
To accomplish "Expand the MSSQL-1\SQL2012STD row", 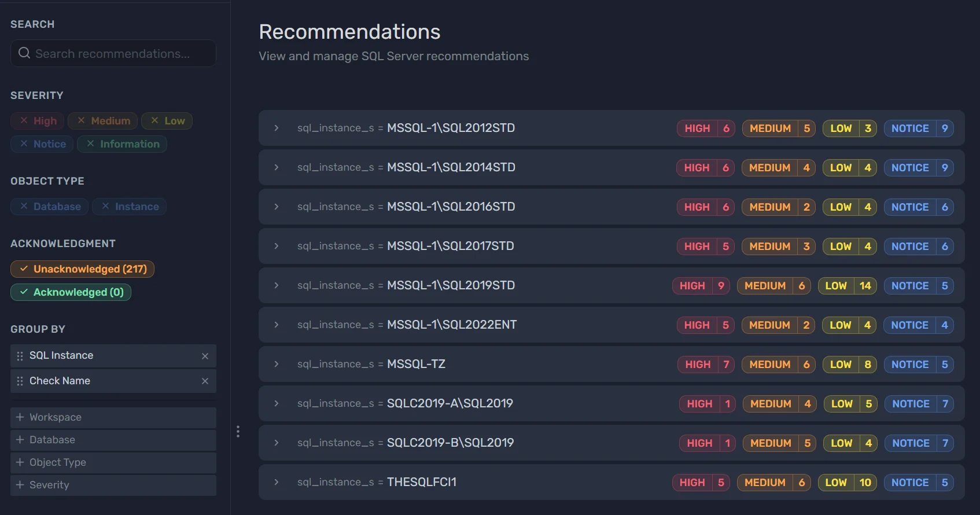I will (277, 128).
